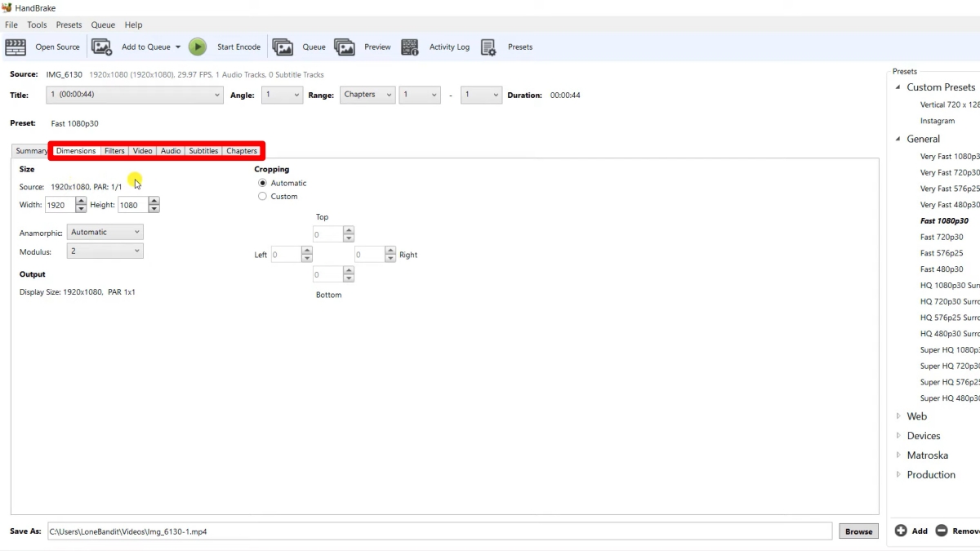Click the HandBrake app icon in title bar
980x551 pixels.
point(7,8)
